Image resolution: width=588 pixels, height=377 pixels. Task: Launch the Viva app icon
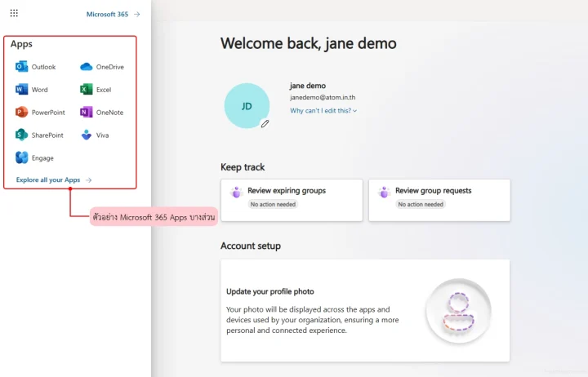[x=87, y=135]
